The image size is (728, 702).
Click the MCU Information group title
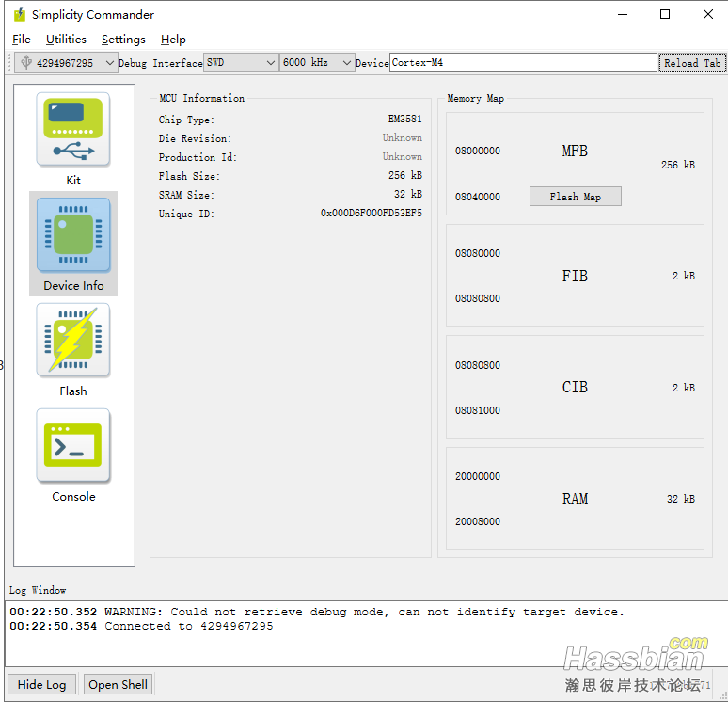click(201, 98)
